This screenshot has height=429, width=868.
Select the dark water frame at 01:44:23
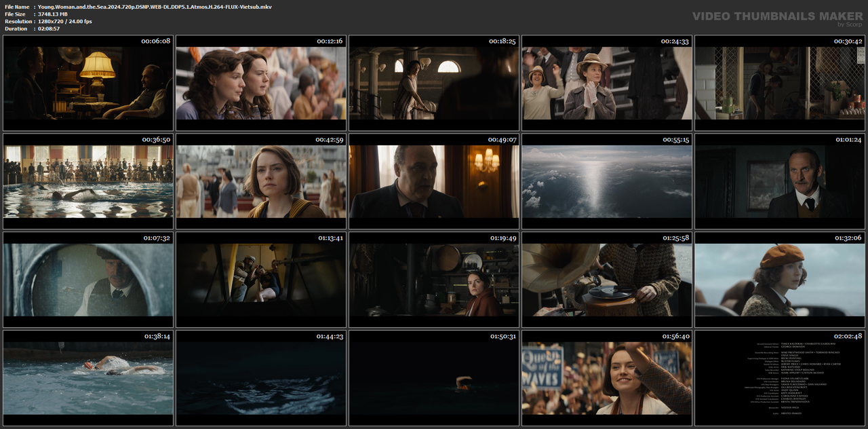[261, 378]
